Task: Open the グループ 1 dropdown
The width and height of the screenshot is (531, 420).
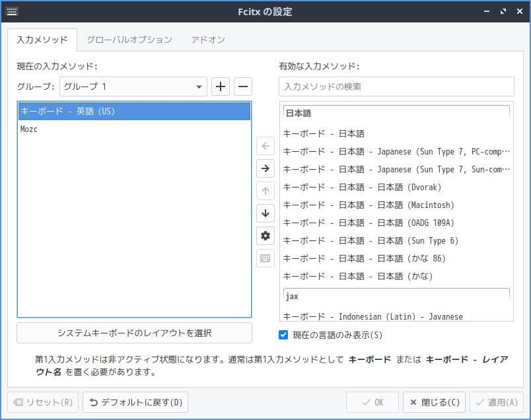Action: (132, 86)
